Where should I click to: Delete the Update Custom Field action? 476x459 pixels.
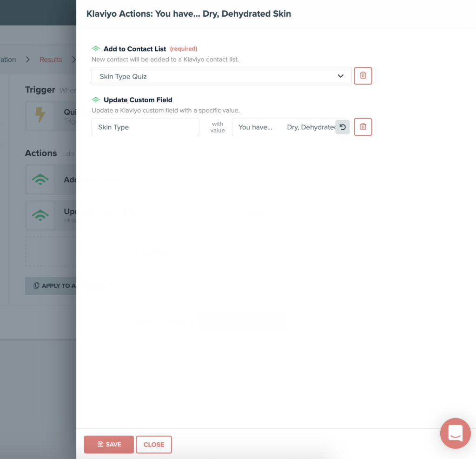363,126
